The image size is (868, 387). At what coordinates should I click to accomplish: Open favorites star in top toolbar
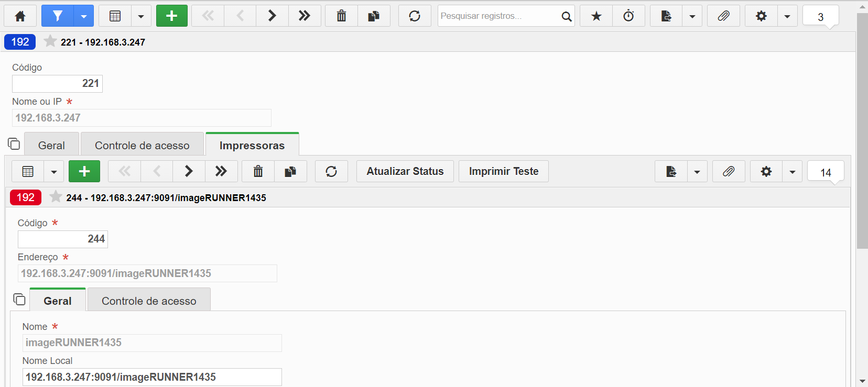[x=596, y=16]
